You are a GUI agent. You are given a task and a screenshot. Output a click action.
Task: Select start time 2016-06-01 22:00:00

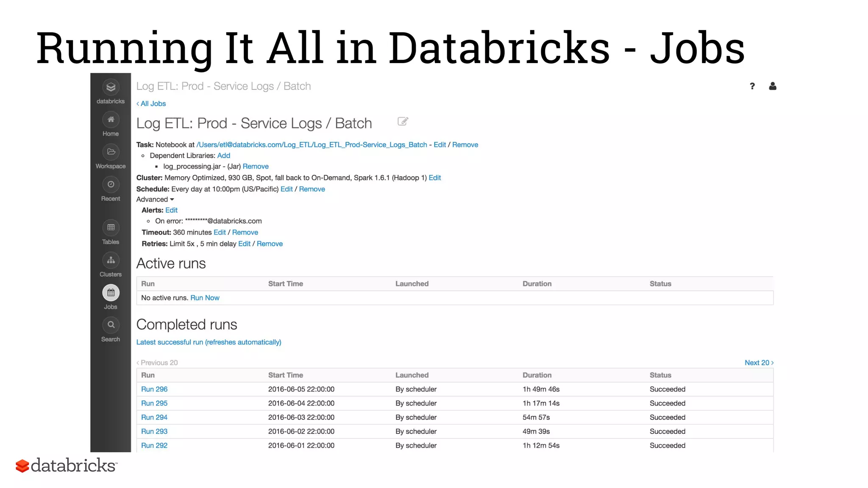tap(301, 446)
